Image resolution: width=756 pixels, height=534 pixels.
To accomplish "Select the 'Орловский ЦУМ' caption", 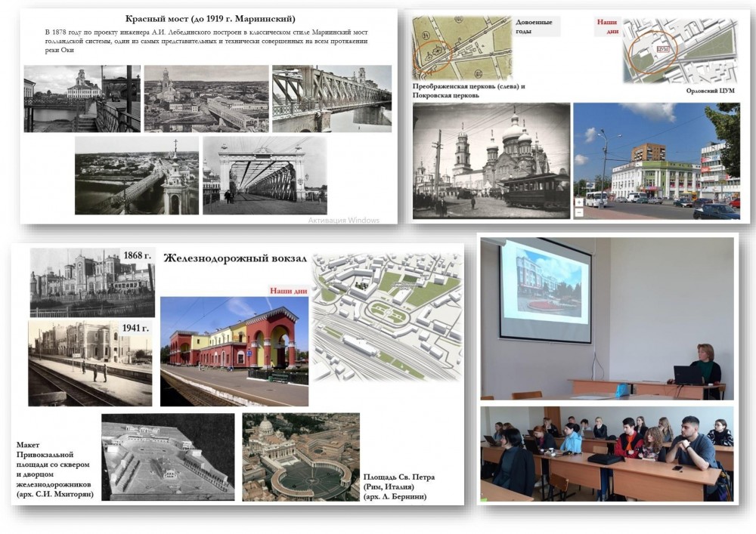I will tap(711, 91).
